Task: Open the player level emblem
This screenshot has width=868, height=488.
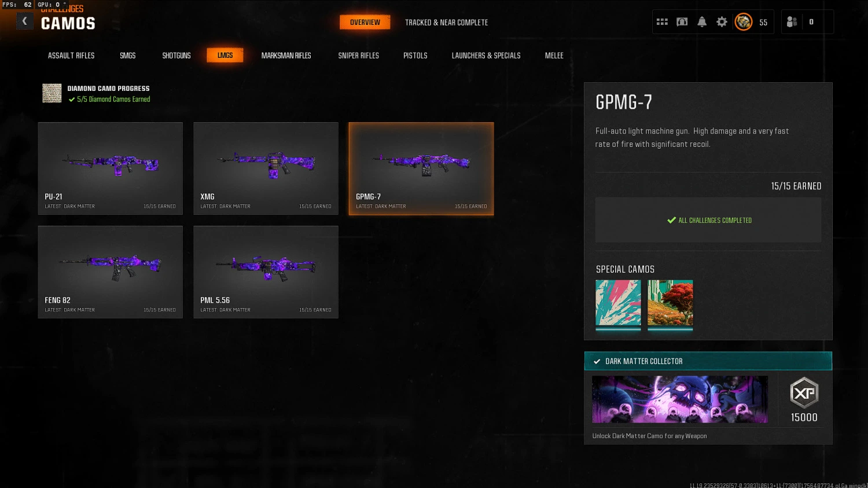Action: 744,22
